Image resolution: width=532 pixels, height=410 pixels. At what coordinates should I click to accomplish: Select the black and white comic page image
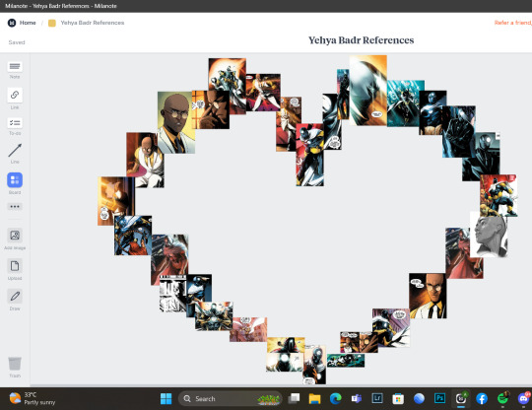[172, 294]
